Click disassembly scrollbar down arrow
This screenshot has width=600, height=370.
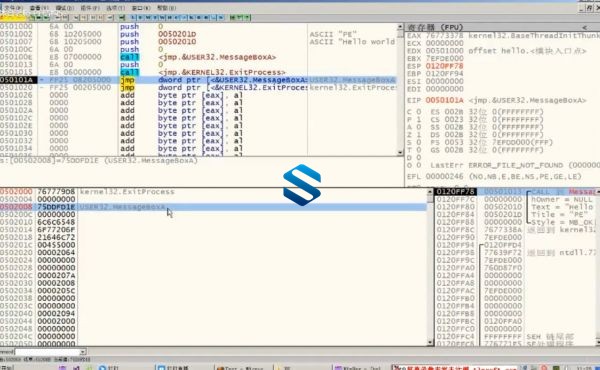(400, 152)
